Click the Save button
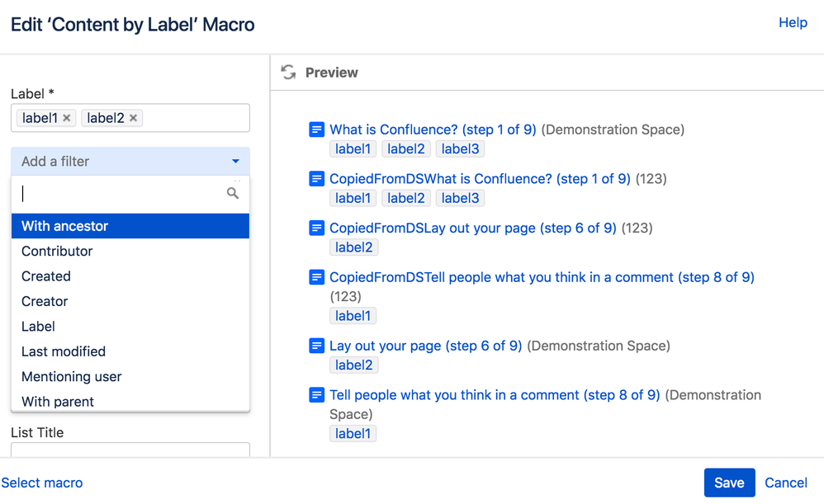 [x=729, y=483]
